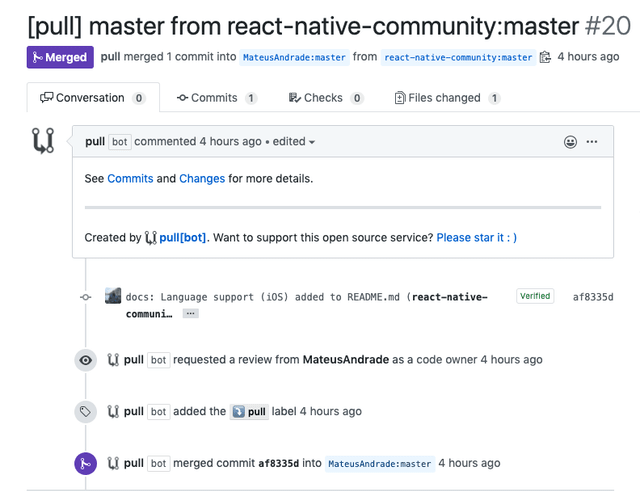Open the Conversation tab
Image resolution: width=640 pixels, height=491 pixels.
(x=93, y=98)
